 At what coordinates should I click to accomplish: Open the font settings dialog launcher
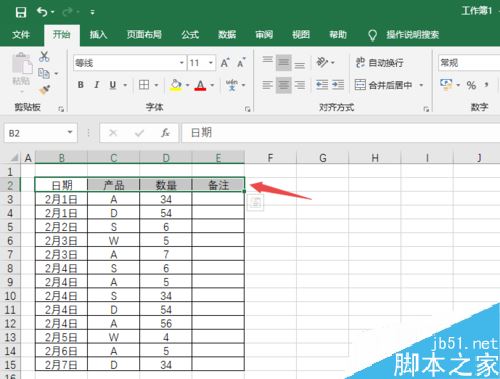pos(247,109)
